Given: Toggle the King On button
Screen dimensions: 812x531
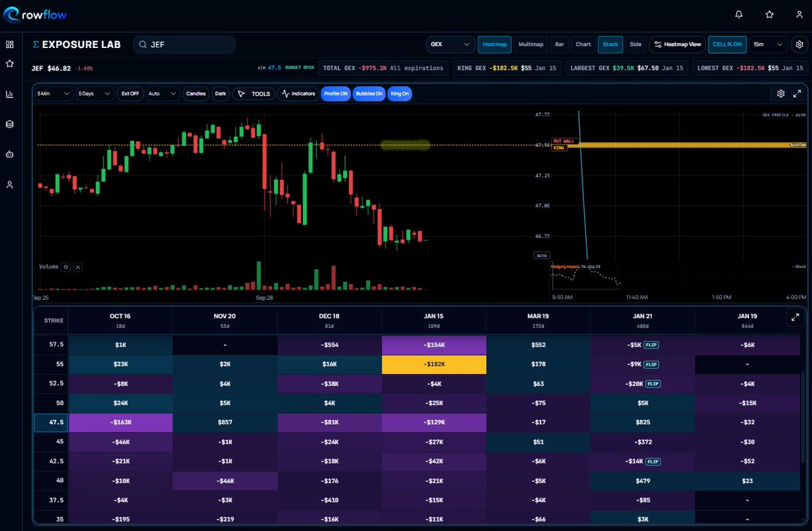Looking at the screenshot, I should [x=400, y=94].
